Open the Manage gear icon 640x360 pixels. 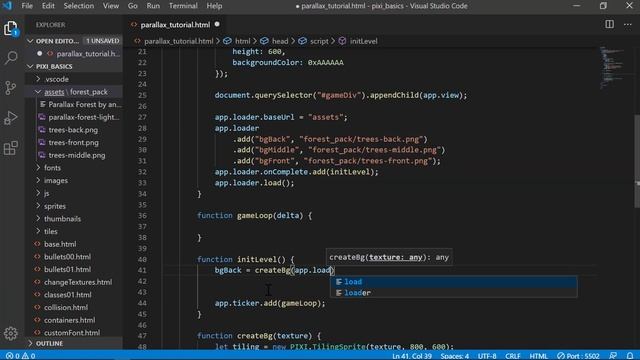point(11,333)
